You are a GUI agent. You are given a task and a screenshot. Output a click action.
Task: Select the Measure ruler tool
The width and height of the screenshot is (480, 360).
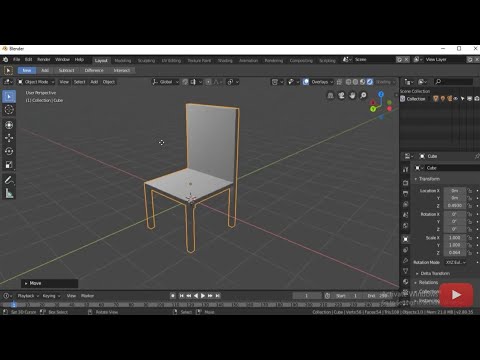[9, 193]
